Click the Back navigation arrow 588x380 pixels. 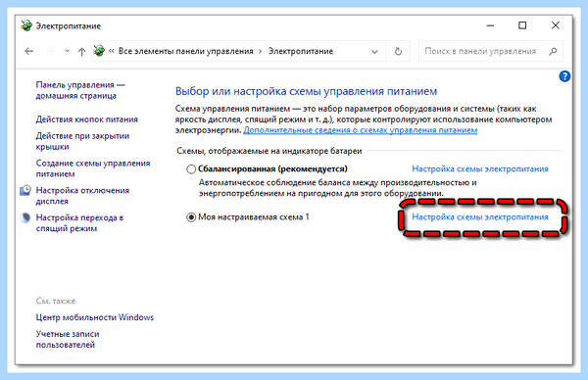[28, 51]
